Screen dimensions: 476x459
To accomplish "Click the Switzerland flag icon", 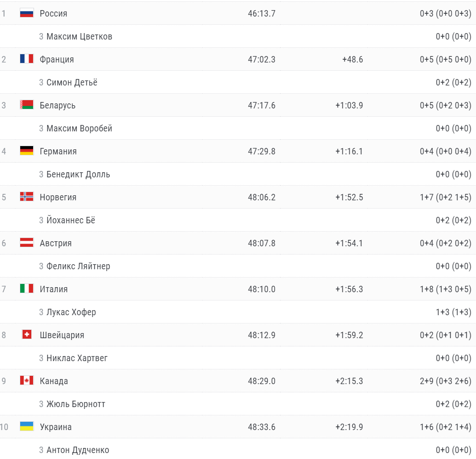I will 27,334.
